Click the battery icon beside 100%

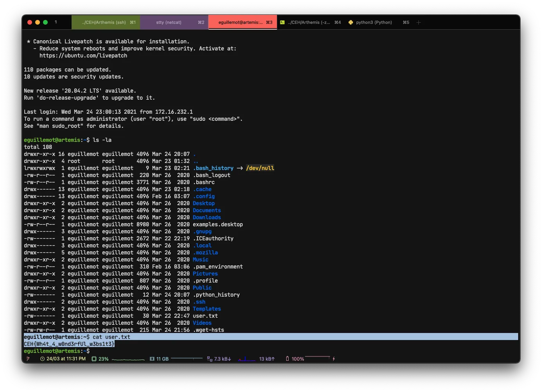tap(287, 359)
